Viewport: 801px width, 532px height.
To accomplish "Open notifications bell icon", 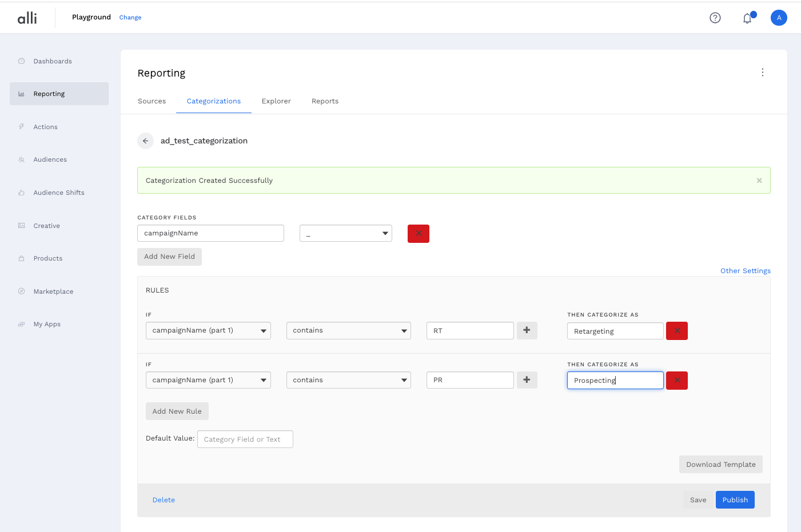I will pos(747,18).
